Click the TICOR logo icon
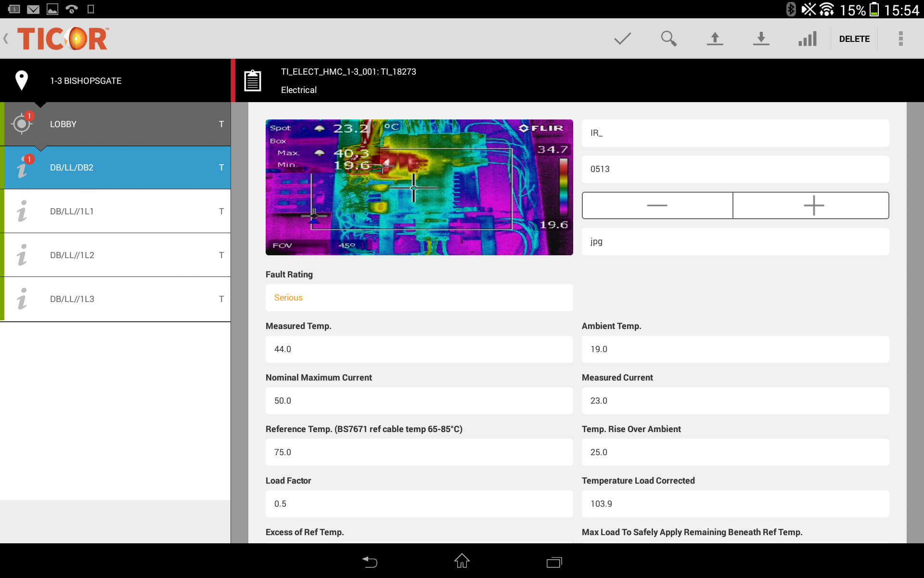This screenshot has width=924, height=578. [x=63, y=39]
